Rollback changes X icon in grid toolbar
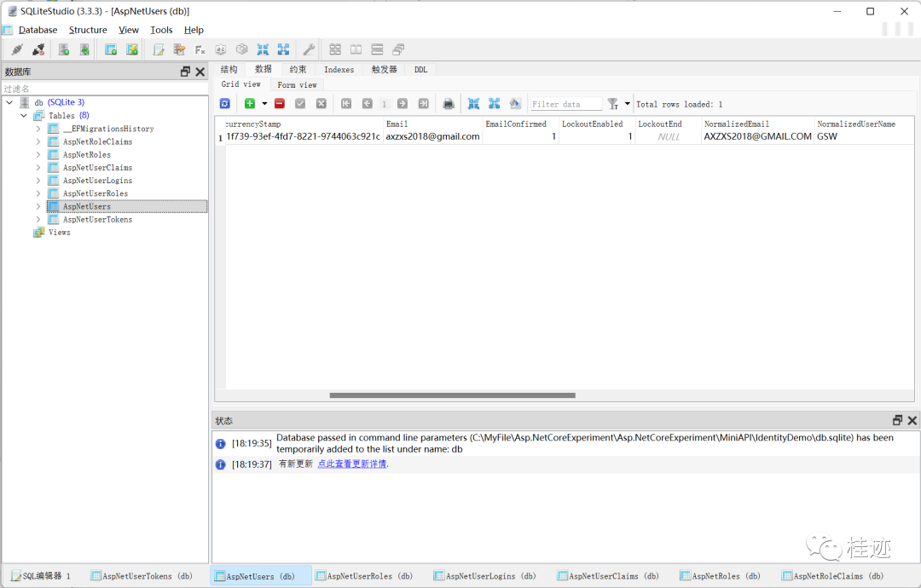The width and height of the screenshot is (921, 588). click(x=321, y=104)
